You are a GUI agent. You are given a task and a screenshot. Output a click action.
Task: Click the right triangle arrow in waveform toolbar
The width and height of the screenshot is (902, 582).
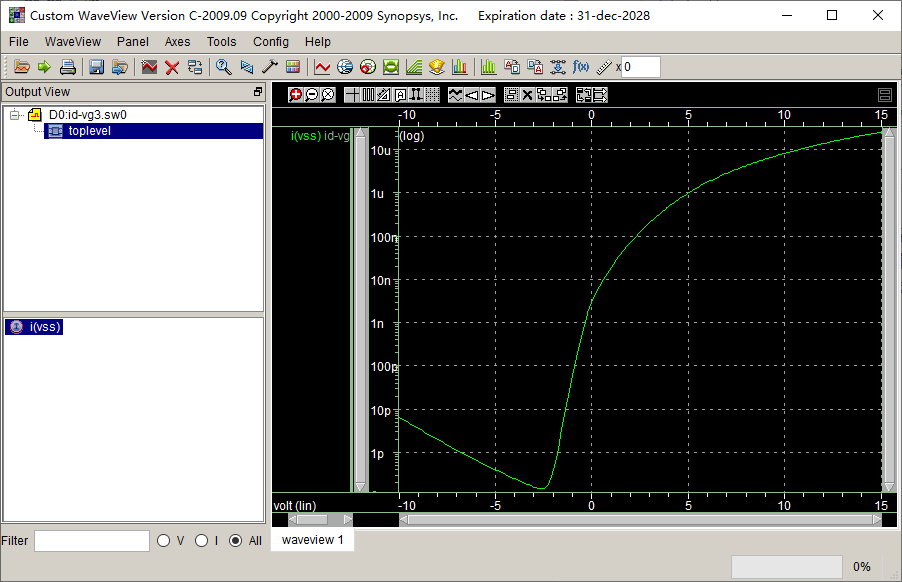488,95
